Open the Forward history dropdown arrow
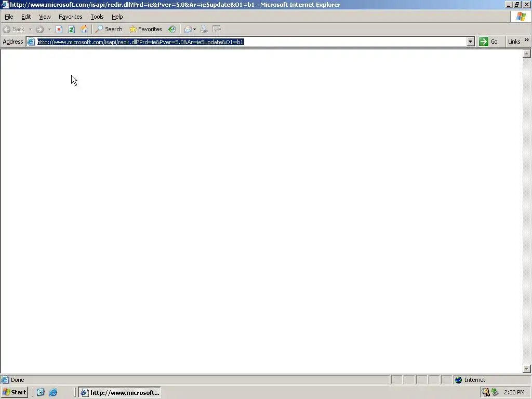Viewport: 532px width, 399px height. [49, 29]
